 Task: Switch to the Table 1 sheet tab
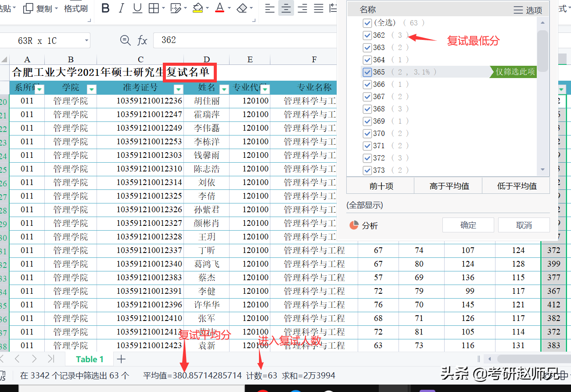click(89, 359)
